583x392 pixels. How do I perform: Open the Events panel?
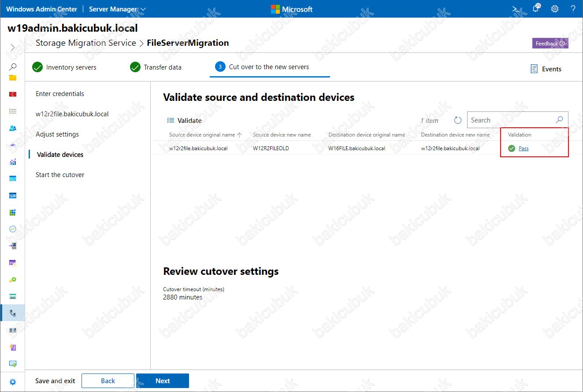tap(546, 69)
